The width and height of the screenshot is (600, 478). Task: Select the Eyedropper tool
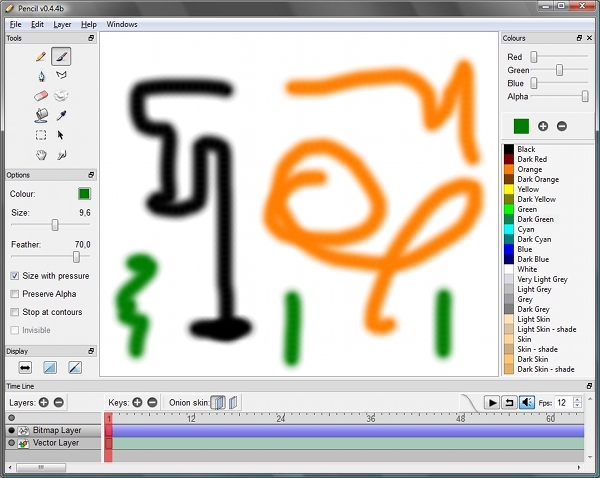61,115
